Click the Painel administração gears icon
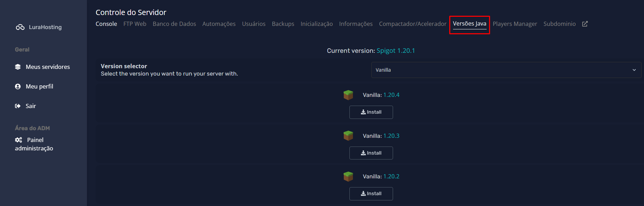The image size is (644, 206). [x=18, y=140]
